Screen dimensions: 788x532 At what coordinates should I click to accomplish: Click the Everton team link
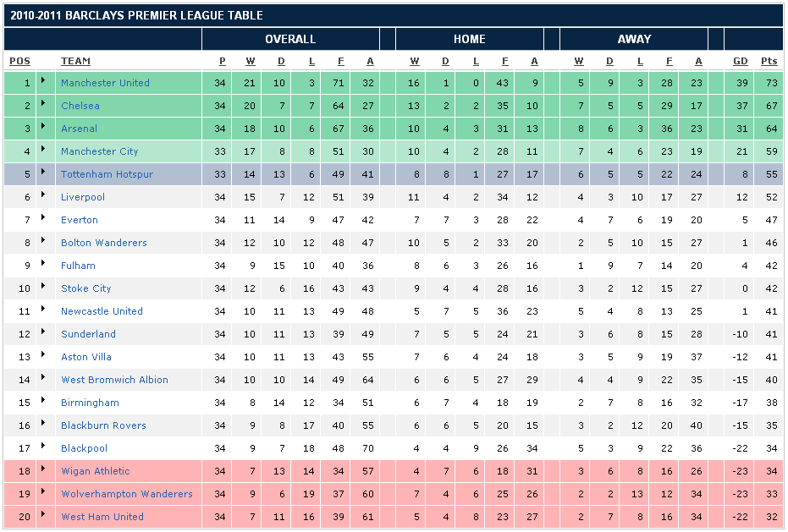tap(80, 220)
